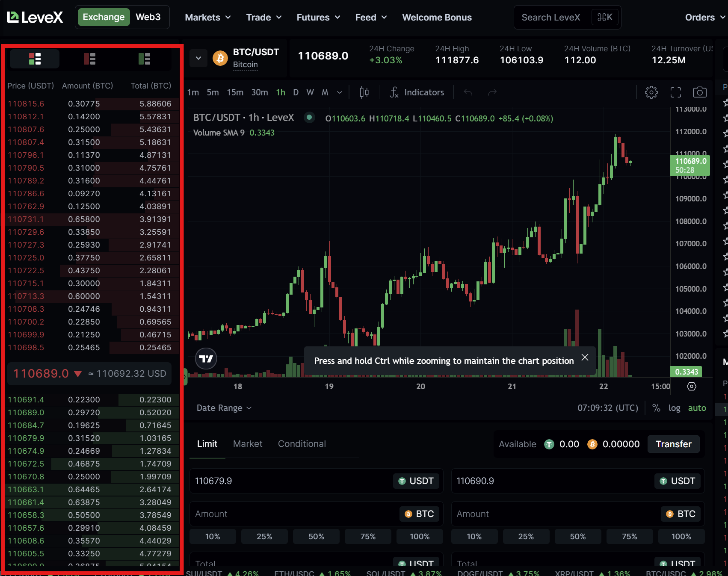Click the buy price field 110679.9

(316, 481)
